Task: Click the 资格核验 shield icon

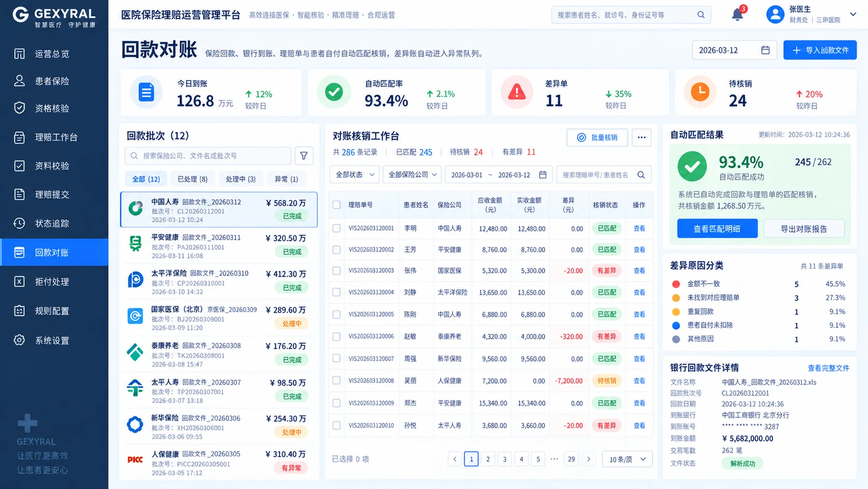Action: click(19, 108)
